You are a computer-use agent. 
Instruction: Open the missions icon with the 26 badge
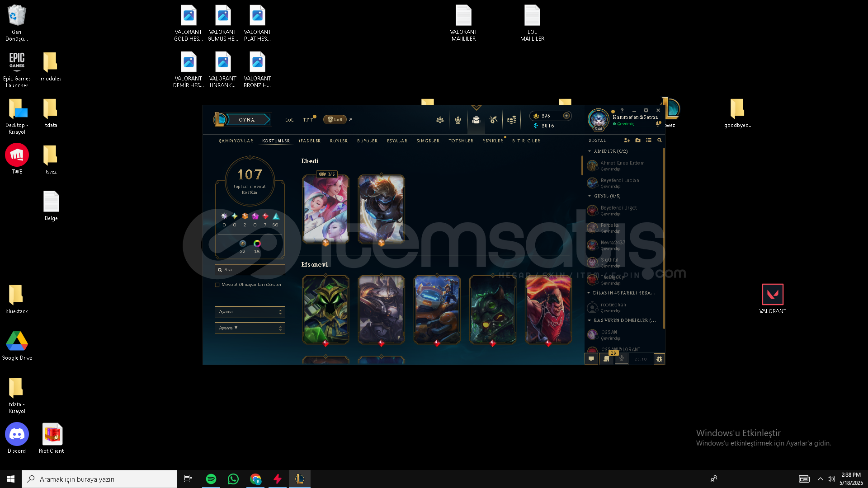tap(607, 359)
